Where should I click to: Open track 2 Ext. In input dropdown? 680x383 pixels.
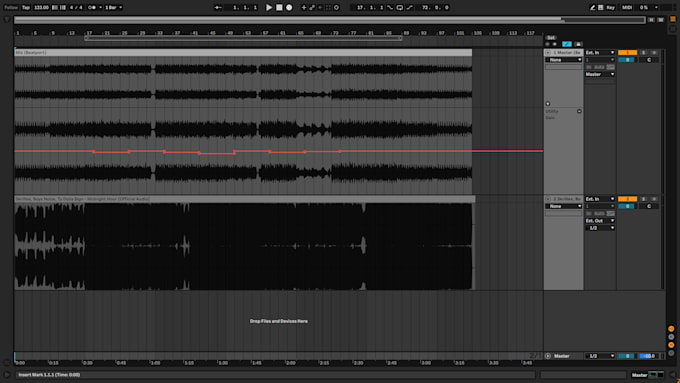coord(600,199)
